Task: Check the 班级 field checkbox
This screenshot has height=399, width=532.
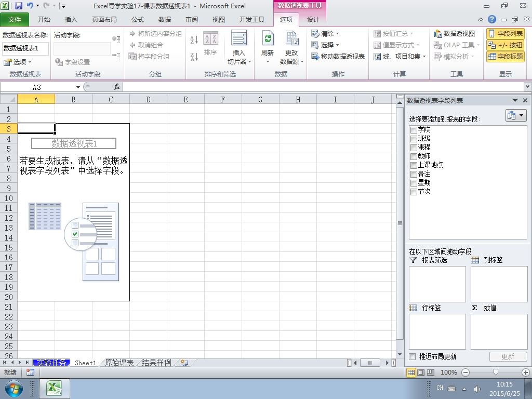Action: click(414, 139)
